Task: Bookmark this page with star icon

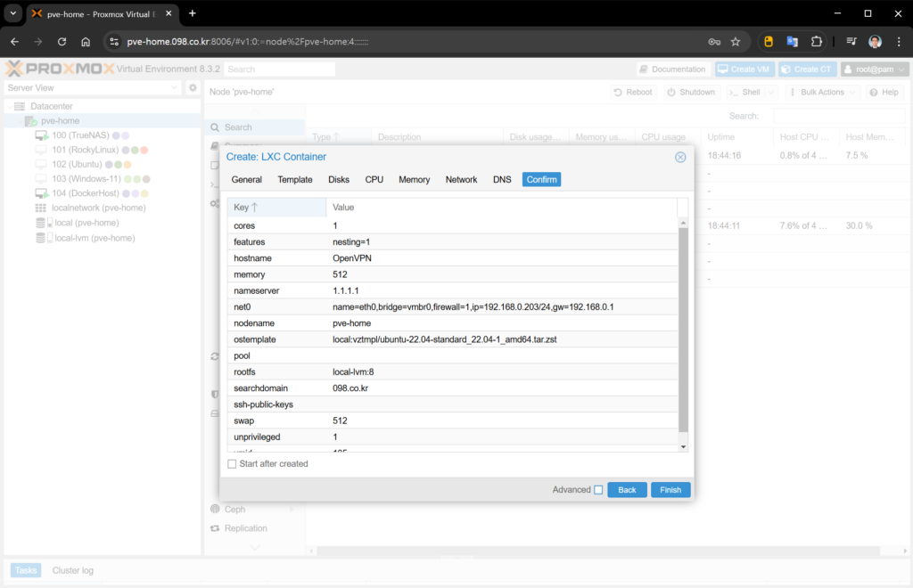Action: coord(736,41)
